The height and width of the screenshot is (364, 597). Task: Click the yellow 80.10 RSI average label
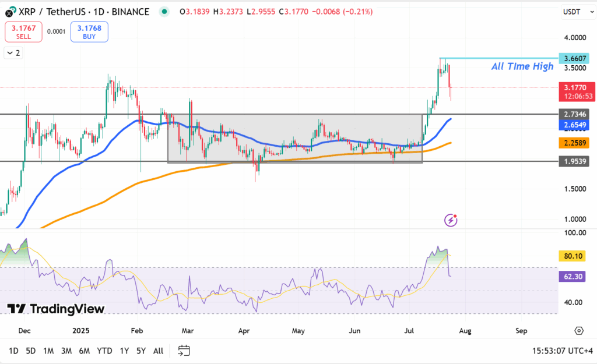click(573, 256)
